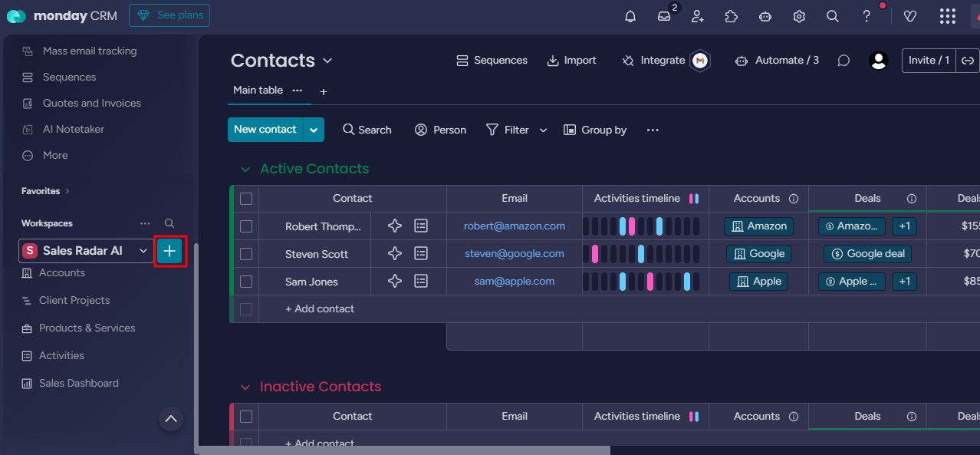Viewport: 980px width, 455px height.
Task: Click the Google deal chip
Action: point(867,254)
